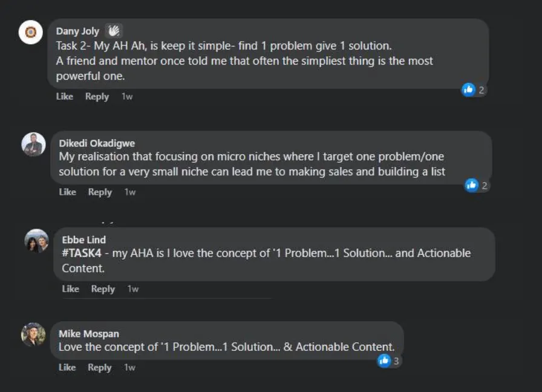This screenshot has height=392, width=542.
Task: Open the like reaction count on Dikedi Okadigwe's comment
Action: click(x=477, y=186)
